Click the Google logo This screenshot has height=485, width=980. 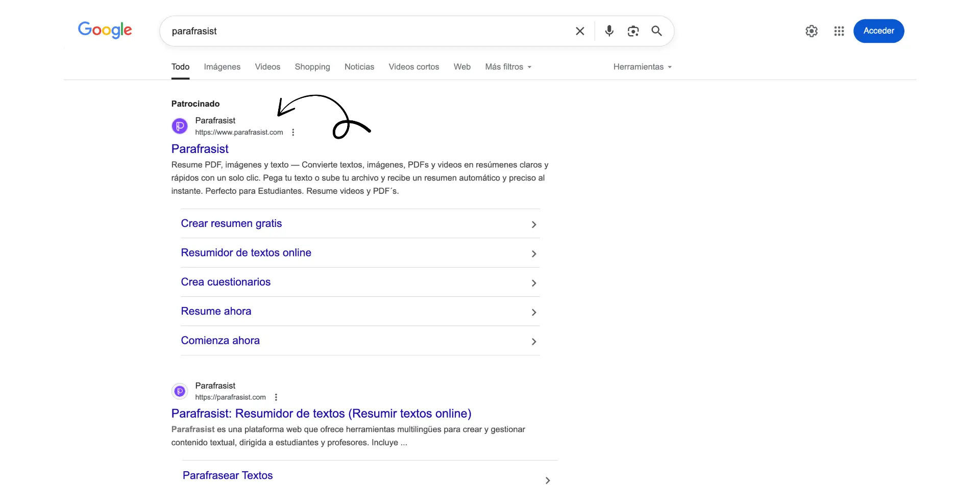coord(105,30)
